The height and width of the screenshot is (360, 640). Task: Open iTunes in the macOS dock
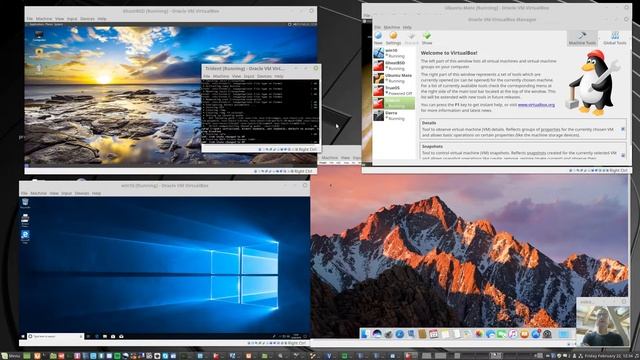[513, 334]
